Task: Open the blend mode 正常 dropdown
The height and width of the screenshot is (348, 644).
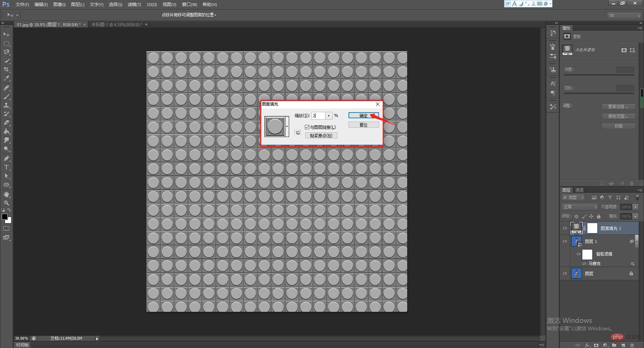Action: point(580,207)
